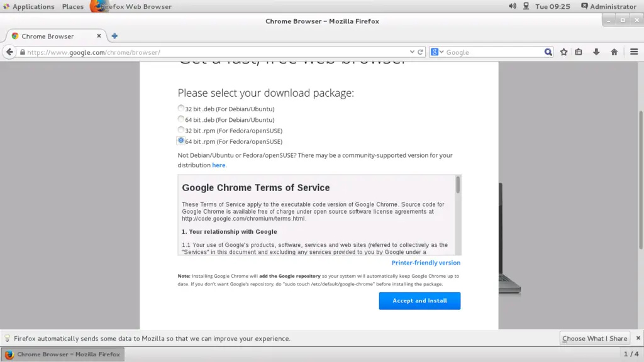Click 'Please select your download package:' text
644x362 pixels.
pyautogui.click(x=266, y=93)
